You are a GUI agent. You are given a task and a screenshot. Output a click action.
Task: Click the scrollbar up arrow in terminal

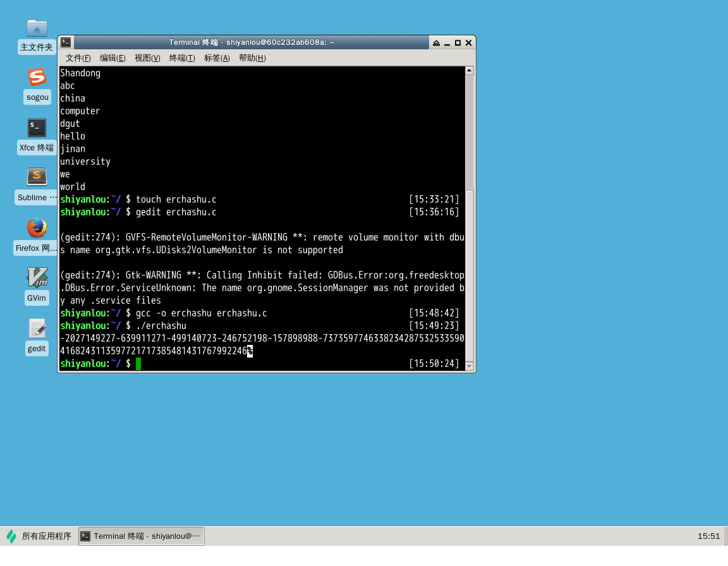(x=469, y=71)
